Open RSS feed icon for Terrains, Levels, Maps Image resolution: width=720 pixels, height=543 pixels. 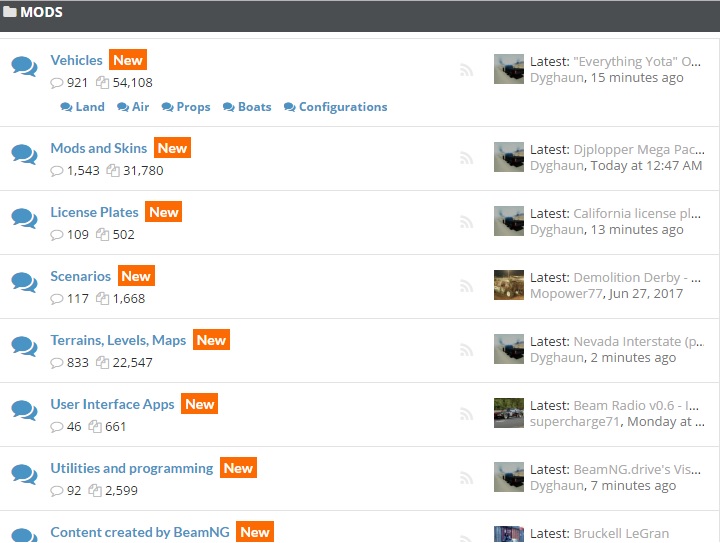coord(466,350)
